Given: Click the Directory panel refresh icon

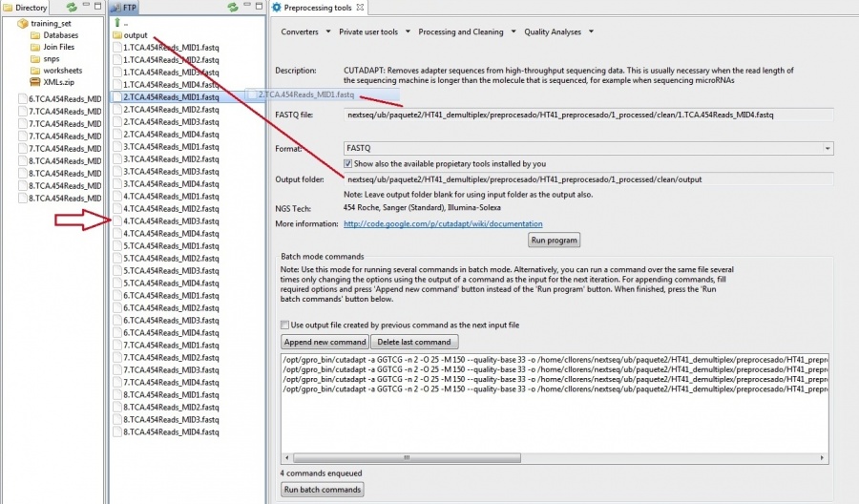Looking at the screenshot, I should click(x=71, y=8).
